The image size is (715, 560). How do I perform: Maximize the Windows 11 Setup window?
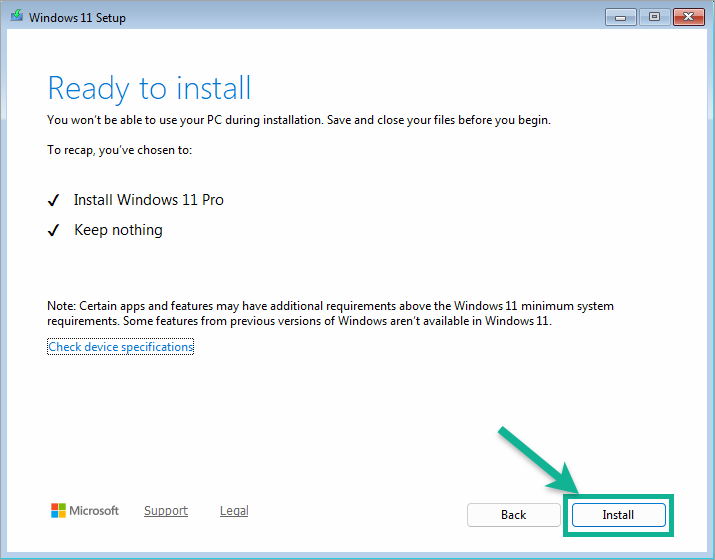click(x=654, y=17)
